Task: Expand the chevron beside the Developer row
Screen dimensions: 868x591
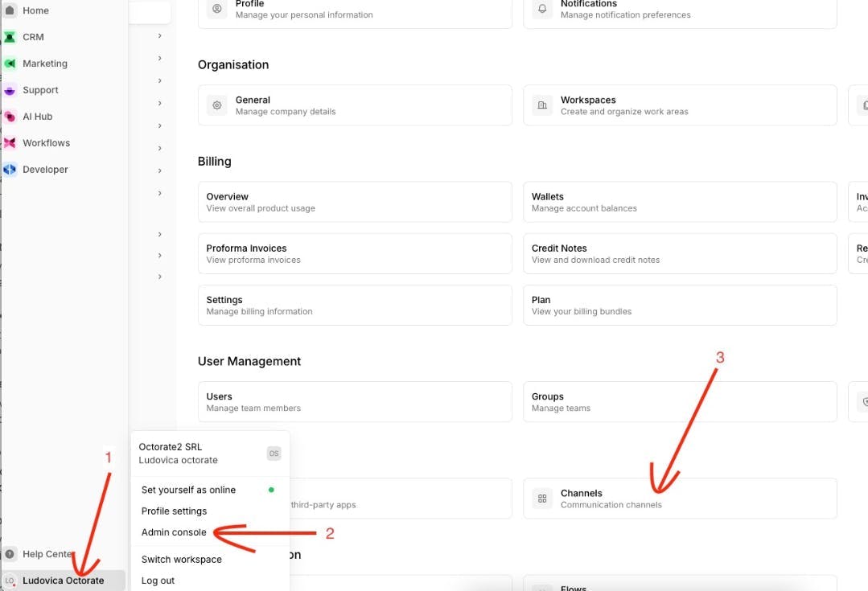Action: (159, 170)
